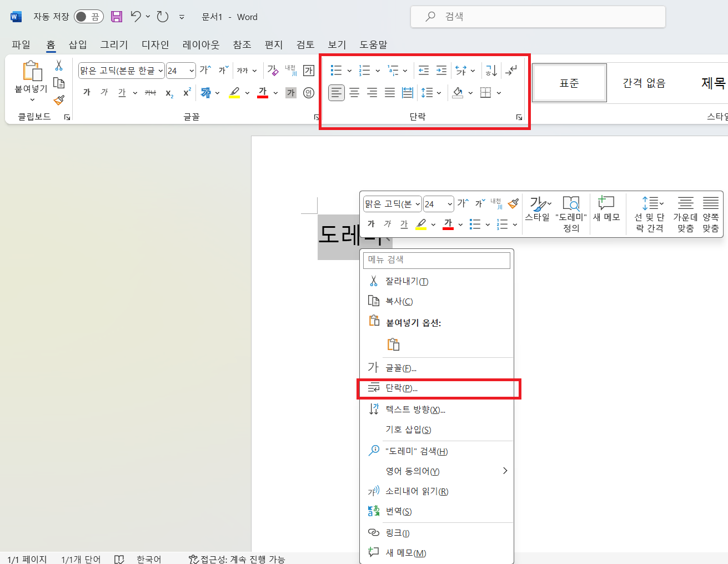The height and width of the screenshot is (564, 728).
Task: Toggle superscript formatting
Action: [187, 93]
